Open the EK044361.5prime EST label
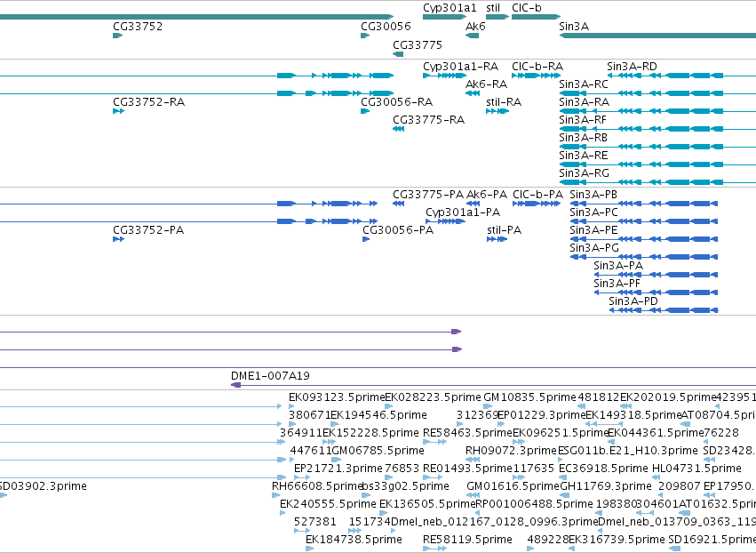The width and height of the screenshot is (756, 553). click(x=656, y=433)
